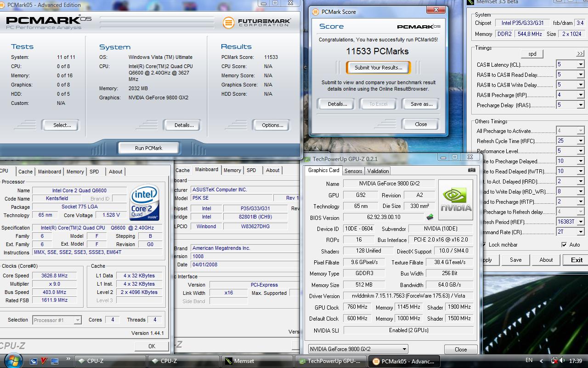Click the Intel Core 2 Quad logo

tap(144, 202)
